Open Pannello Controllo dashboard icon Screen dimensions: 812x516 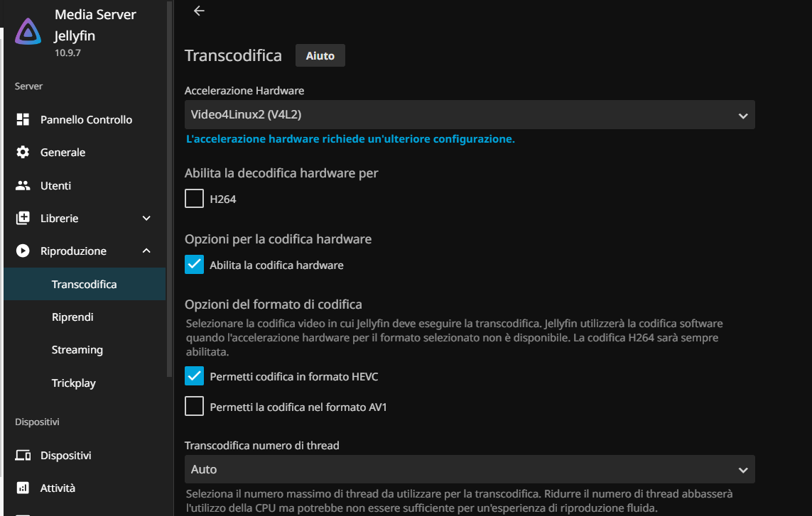click(23, 119)
